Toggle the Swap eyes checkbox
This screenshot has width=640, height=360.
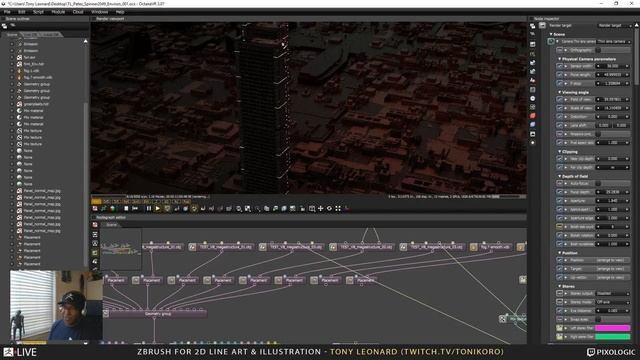598,320
